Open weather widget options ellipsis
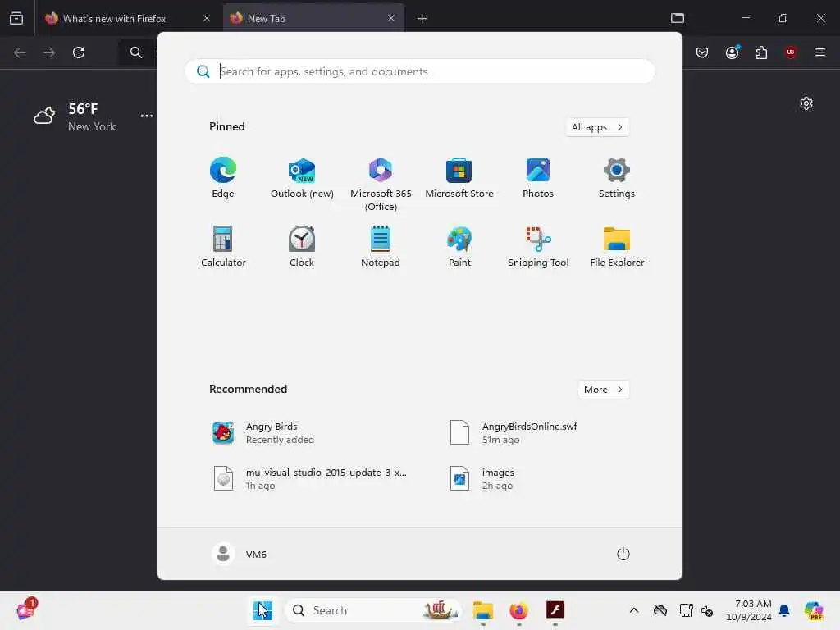Image resolution: width=840 pixels, height=630 pixels. [x=146, y=116]
